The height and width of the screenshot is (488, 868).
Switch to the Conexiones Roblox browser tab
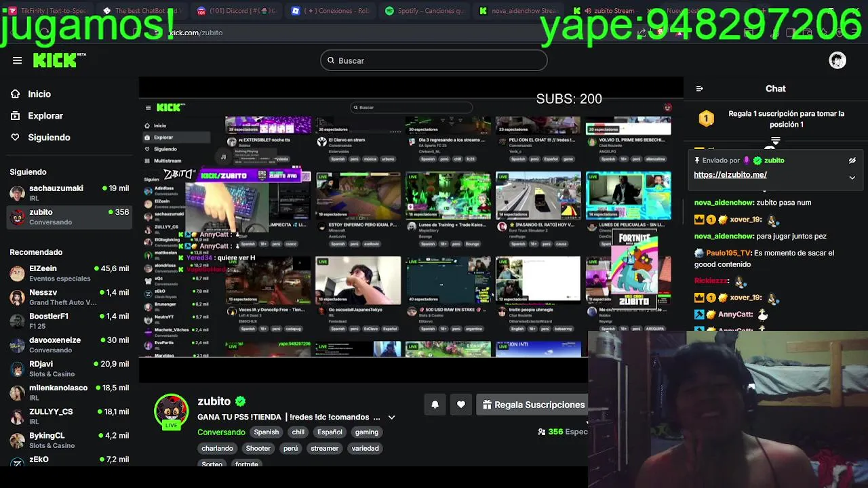click(x=330, y=11)
